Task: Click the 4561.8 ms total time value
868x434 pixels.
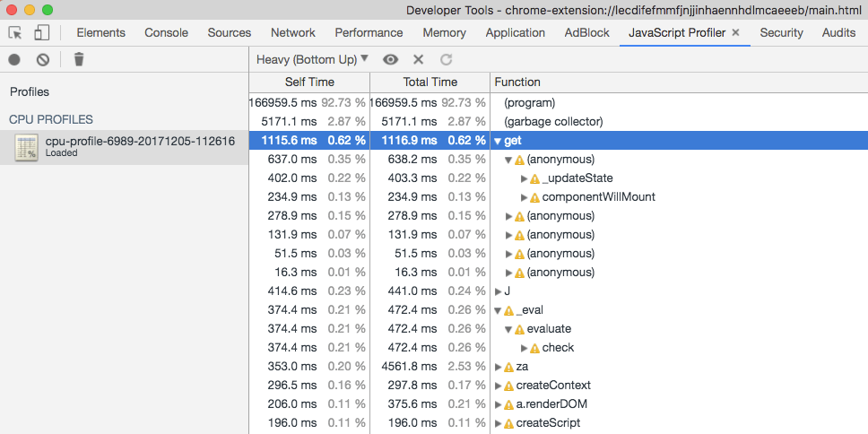Action: pos(409,367)
